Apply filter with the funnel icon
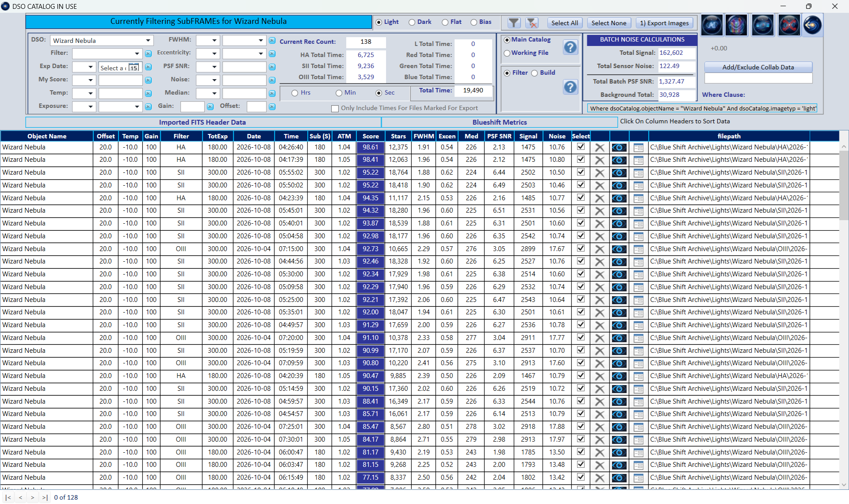Screen dimensions: 849x504 tap(513, 23)
